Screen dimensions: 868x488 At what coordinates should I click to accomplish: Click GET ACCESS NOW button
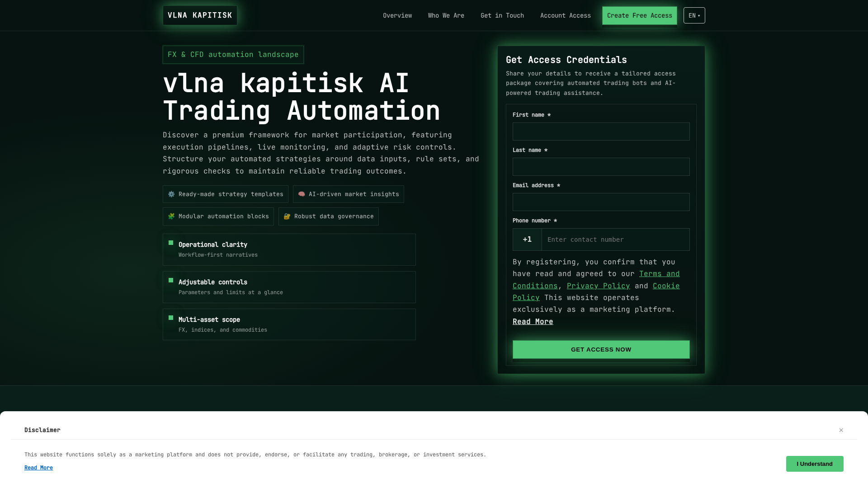coord(601,349)
